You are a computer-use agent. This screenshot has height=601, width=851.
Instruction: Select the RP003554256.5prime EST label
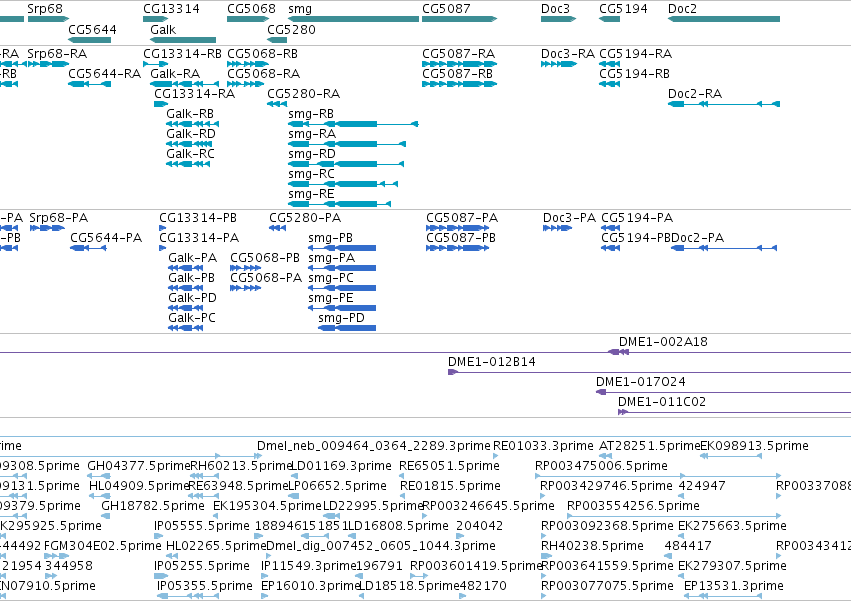tap(633, 506)
